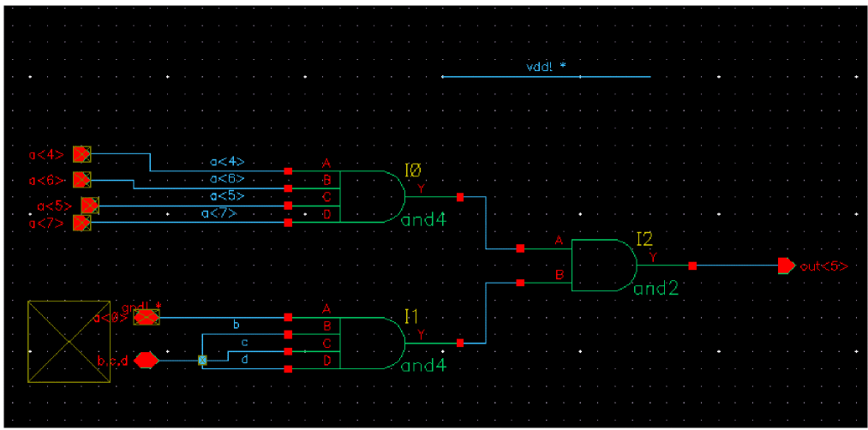Select terminal C square of gate I0
The height and width of the screenshot is (430, 868).
tap(288, 206)
